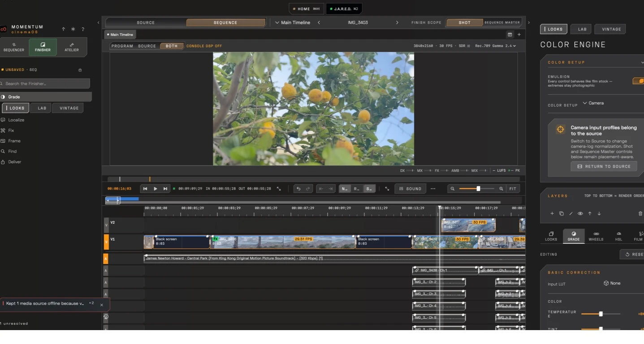This screenshot has height=344, width=644.
Task: Open the Color Setup Camera dropdown
Action: click(x=593, y=103)
